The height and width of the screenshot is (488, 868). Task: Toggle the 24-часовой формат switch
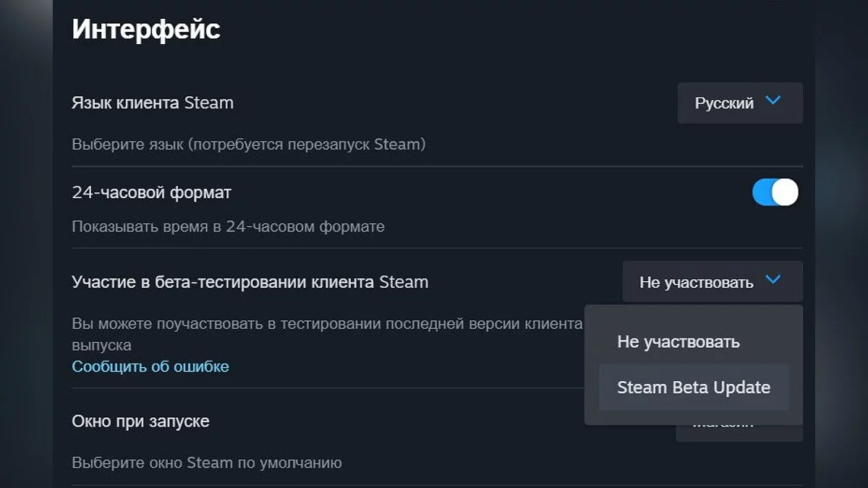coord(775,193)
